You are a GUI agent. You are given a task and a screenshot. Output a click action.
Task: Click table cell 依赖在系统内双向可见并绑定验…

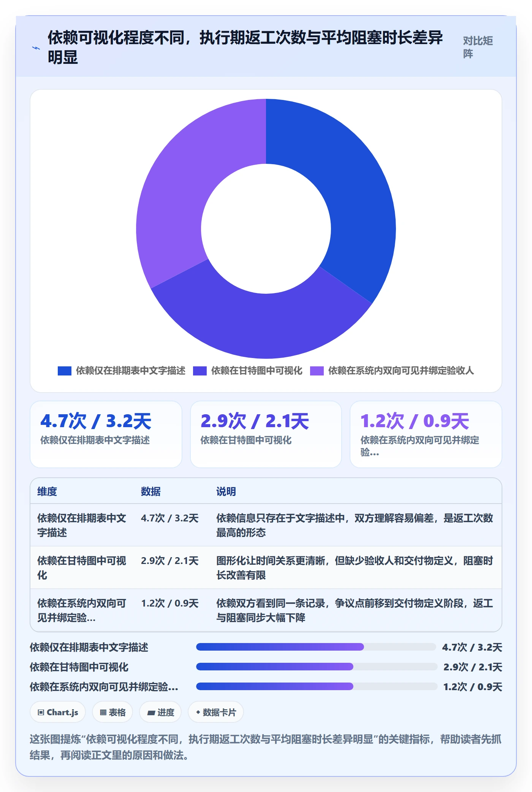pos(82,610)
